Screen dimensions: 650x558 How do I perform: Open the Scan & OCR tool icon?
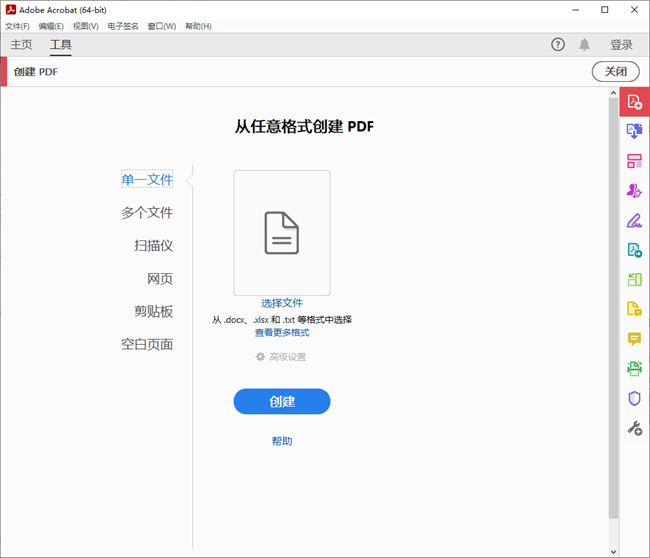(634, 369)
